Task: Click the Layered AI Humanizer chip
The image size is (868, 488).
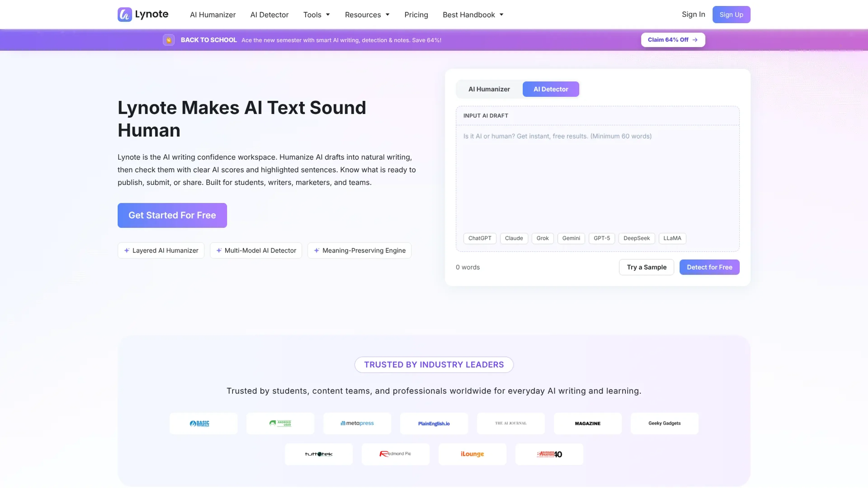Action: click(161, 250)
